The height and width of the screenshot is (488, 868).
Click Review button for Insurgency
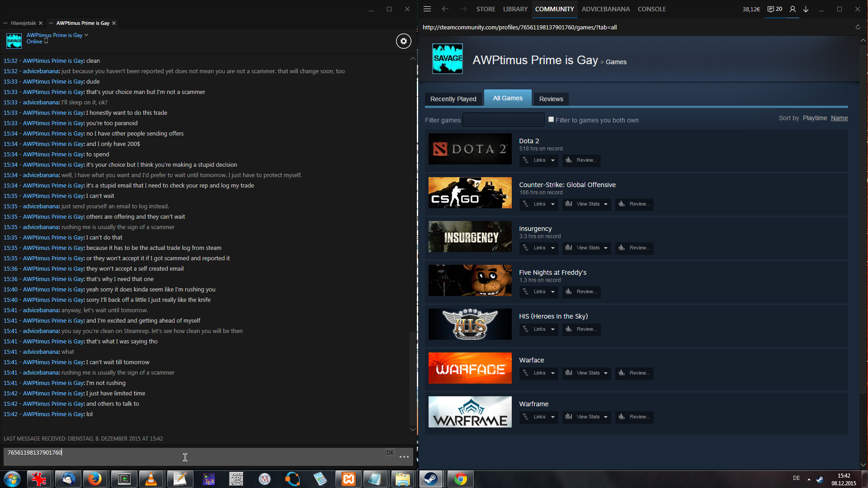pyautogui.click(x=634, y=248)
